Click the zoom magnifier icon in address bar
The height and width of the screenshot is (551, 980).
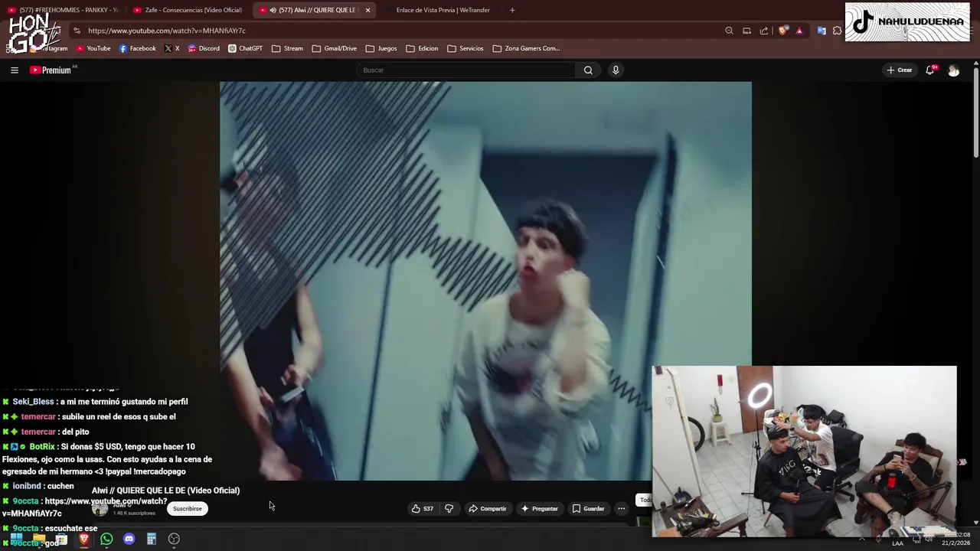729,31
